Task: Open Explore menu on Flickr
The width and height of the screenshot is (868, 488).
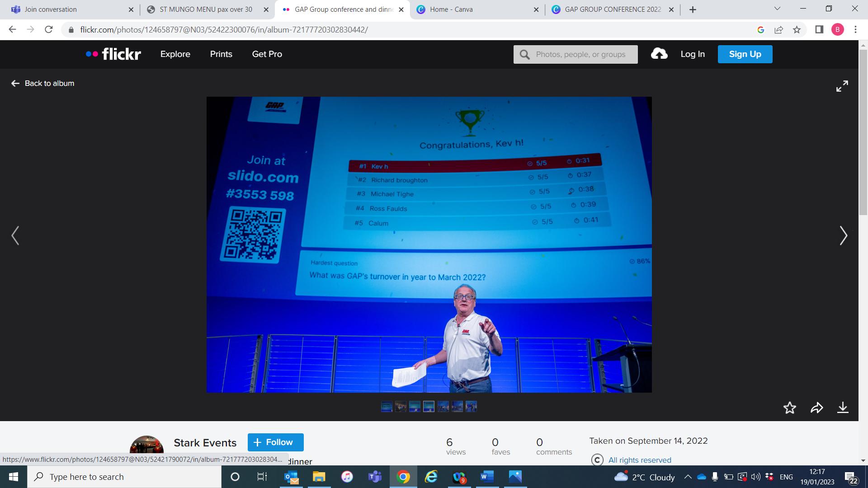Action: tap(175, 54)
